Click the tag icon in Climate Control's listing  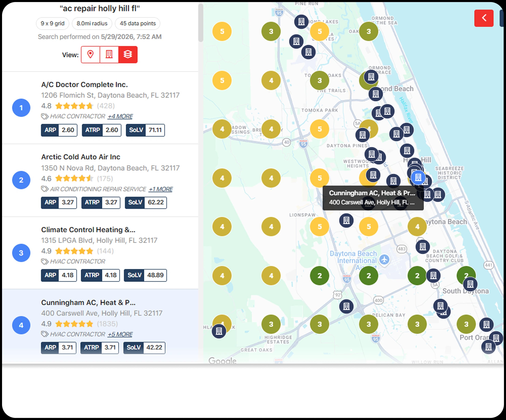tap(45, 261)
